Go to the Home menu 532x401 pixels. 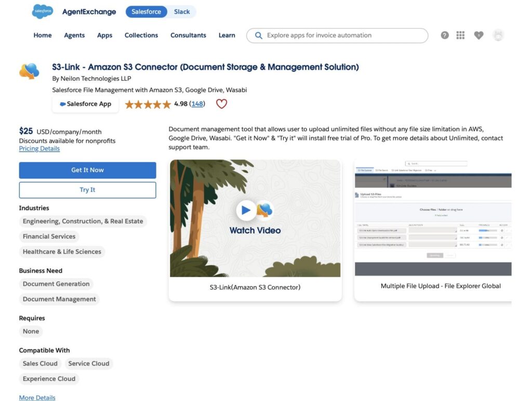43,35
